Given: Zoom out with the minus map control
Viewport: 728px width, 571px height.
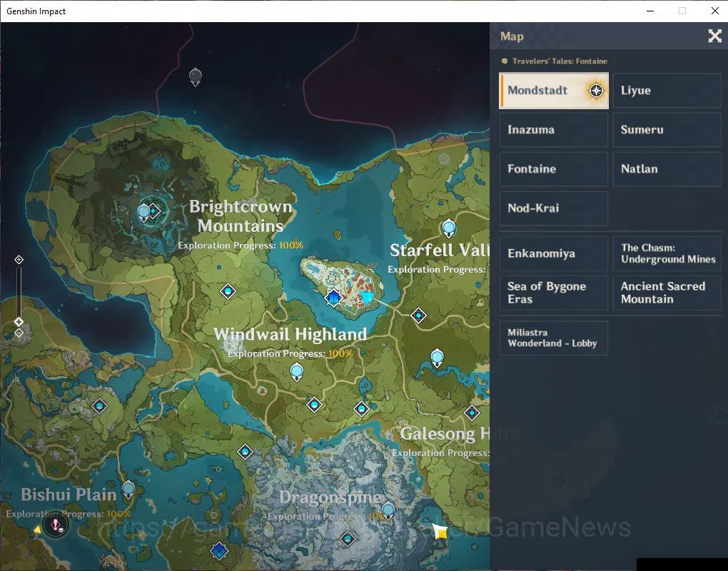Looking at the screenshot, I should pos(19,333).
